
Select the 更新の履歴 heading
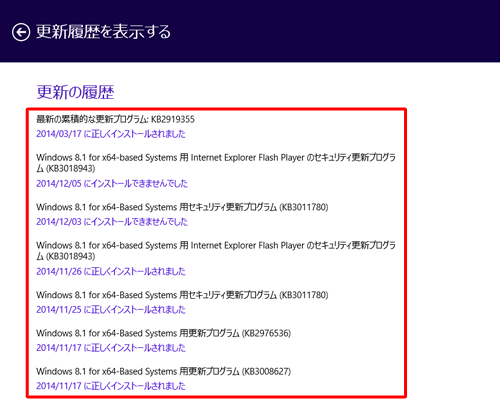coord(75,92)
